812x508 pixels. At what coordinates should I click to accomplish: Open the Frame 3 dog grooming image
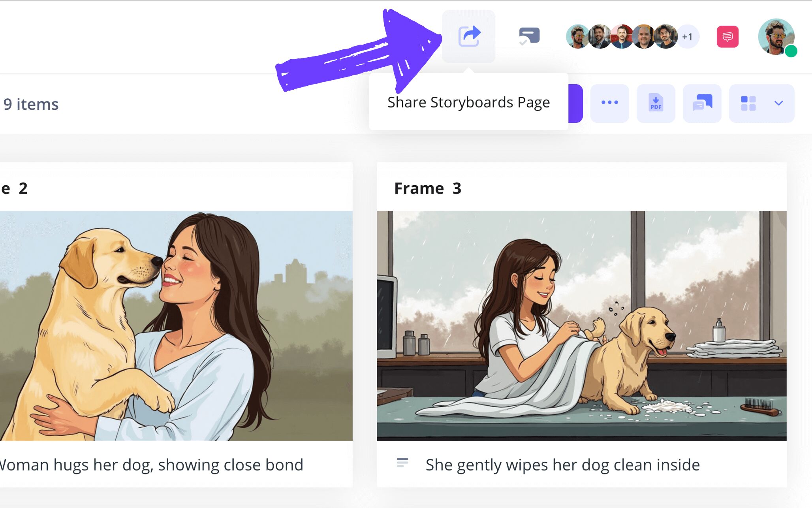pos(581,325)
